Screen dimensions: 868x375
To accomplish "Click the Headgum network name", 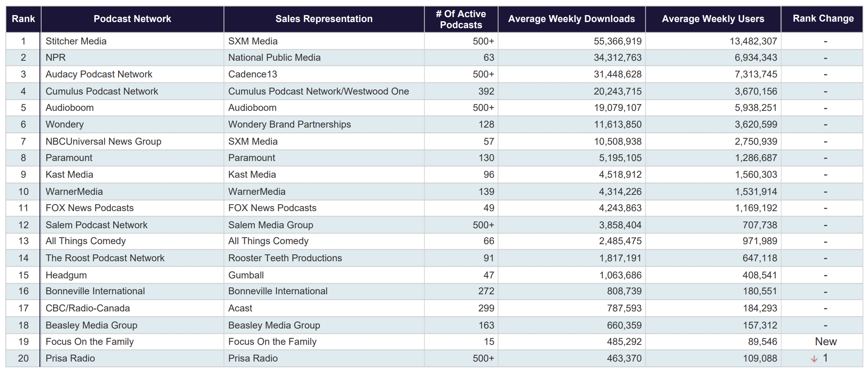I will [66, 275].
